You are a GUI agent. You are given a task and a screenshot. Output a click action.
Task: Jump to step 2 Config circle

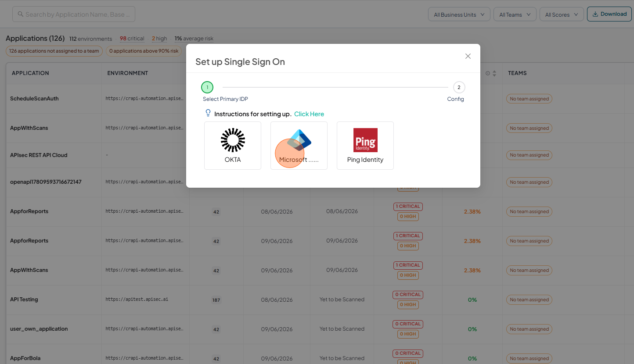point(459,87)
